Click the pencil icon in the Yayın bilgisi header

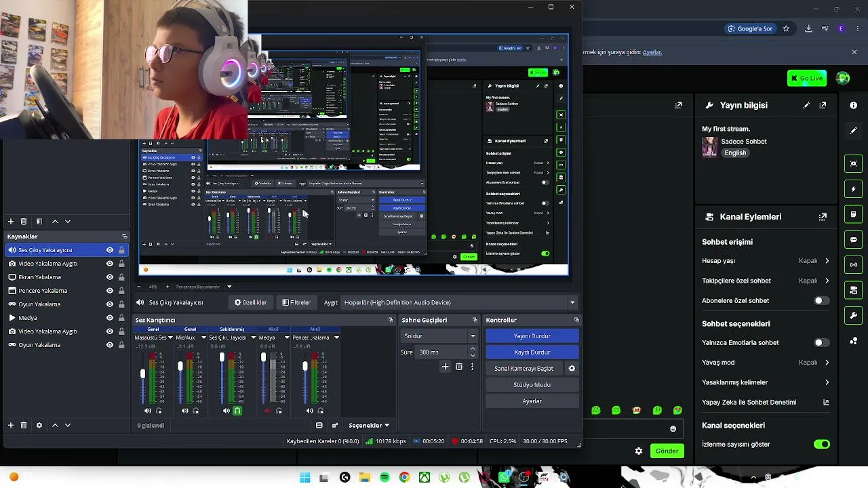806,105
